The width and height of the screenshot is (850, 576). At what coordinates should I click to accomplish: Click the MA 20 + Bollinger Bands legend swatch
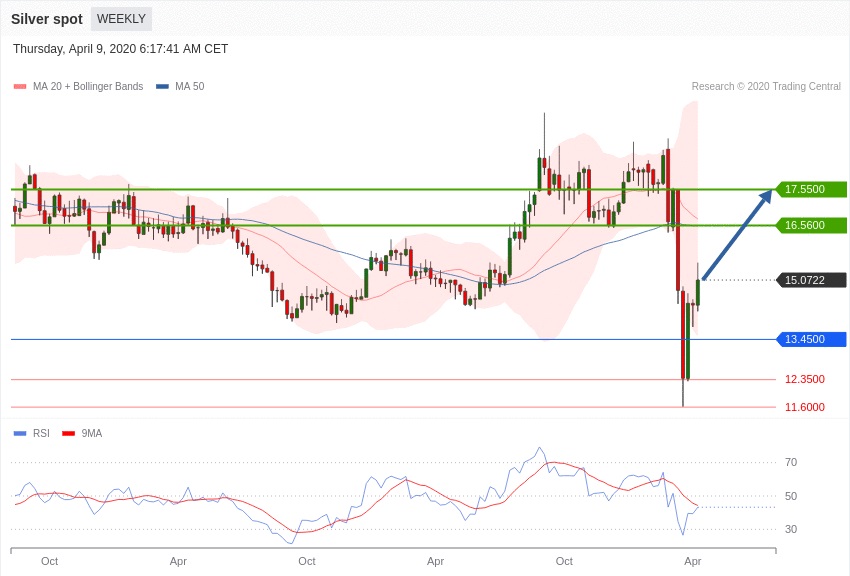tap(20, 86)
